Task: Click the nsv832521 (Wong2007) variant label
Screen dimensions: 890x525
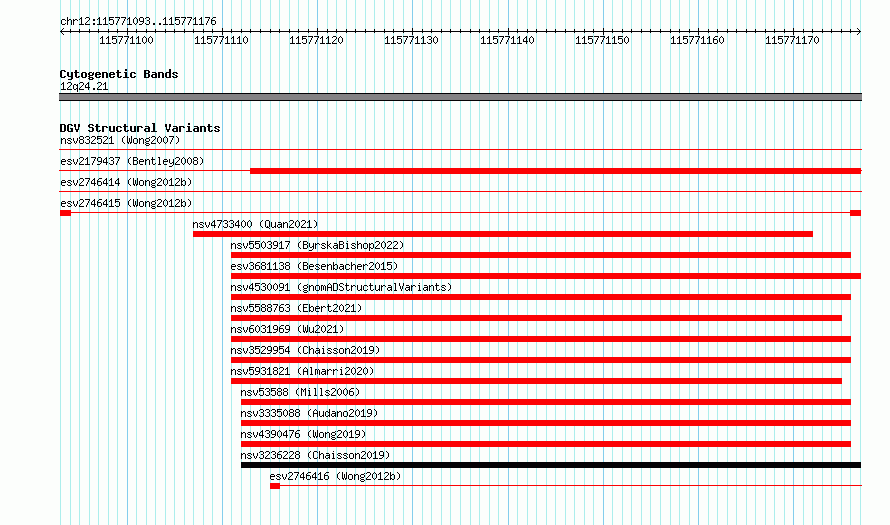Action: coord(120,140)
